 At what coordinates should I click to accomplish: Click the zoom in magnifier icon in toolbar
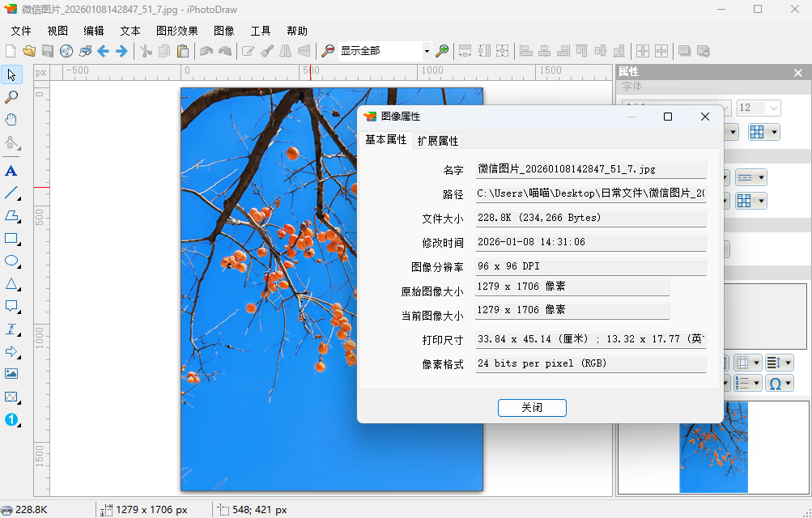coord(442,51)
